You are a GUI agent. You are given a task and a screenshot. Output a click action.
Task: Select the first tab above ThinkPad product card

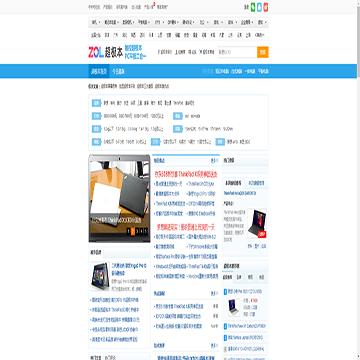click(233, 183)
